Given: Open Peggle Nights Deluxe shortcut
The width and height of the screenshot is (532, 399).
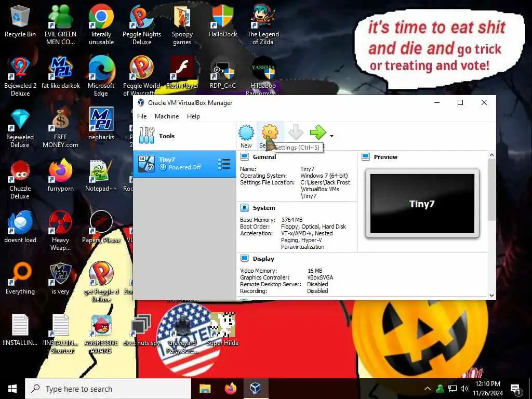Looking at the screenshot, I should [x=142, y=25].
